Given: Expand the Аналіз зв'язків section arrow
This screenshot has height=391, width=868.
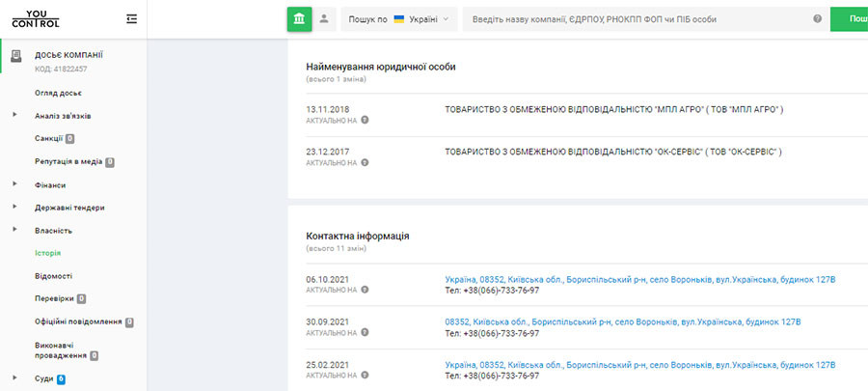Looking at the screenshot, I should pyautogui.click(x=14, y=116).
